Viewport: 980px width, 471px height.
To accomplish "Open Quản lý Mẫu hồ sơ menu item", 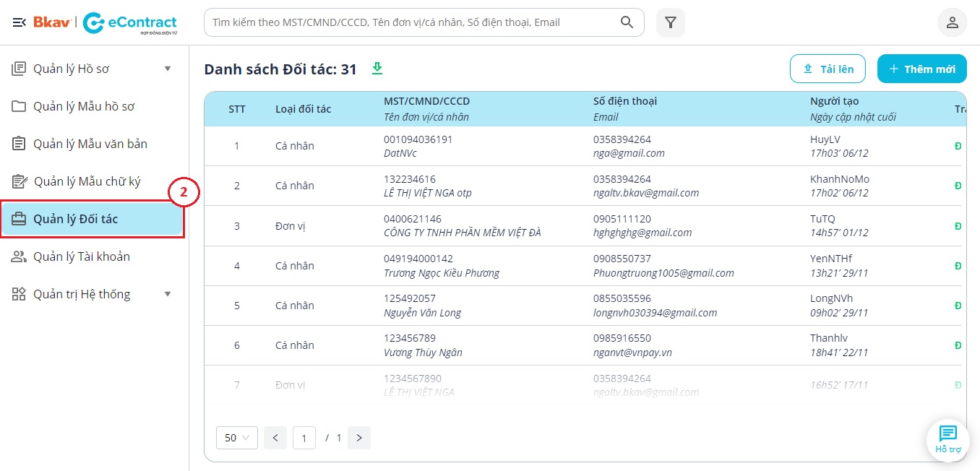I will [x=84, y=106].
